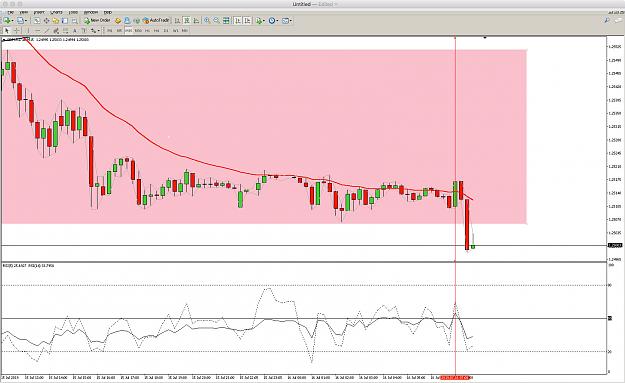Switch to the M30 timeframe
Image resolution: width=625 pixels, height=383 pixels.
(x=138, y=30)
